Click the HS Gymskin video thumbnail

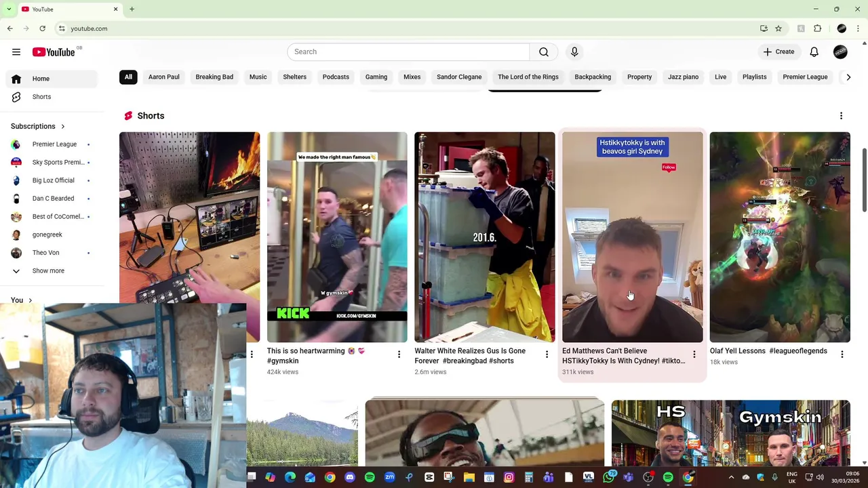(730, 432)
